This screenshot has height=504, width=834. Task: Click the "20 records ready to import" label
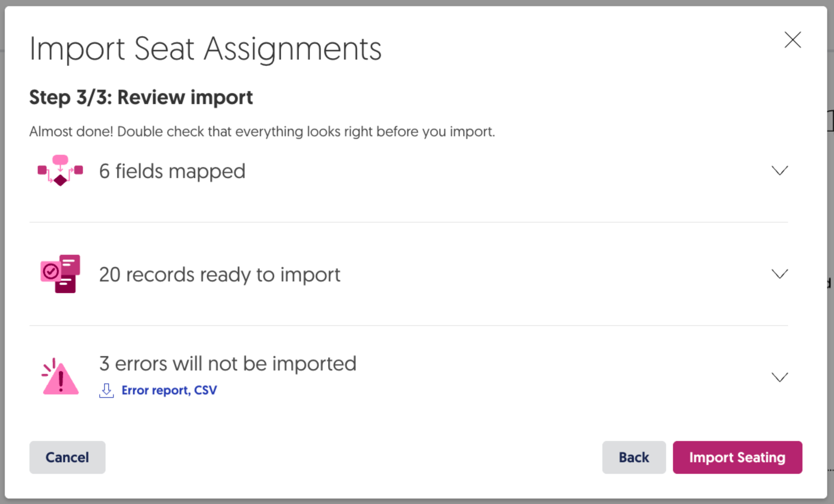[x=220, y=275]
